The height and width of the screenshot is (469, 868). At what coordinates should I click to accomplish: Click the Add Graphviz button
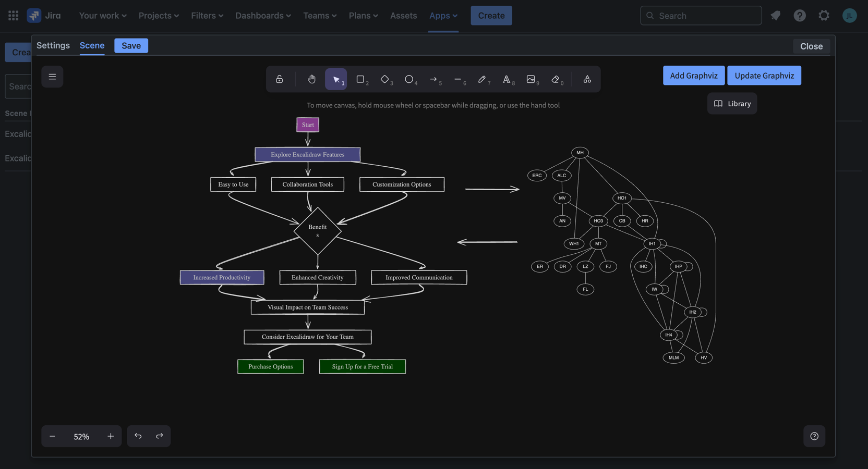coord(693,76)
